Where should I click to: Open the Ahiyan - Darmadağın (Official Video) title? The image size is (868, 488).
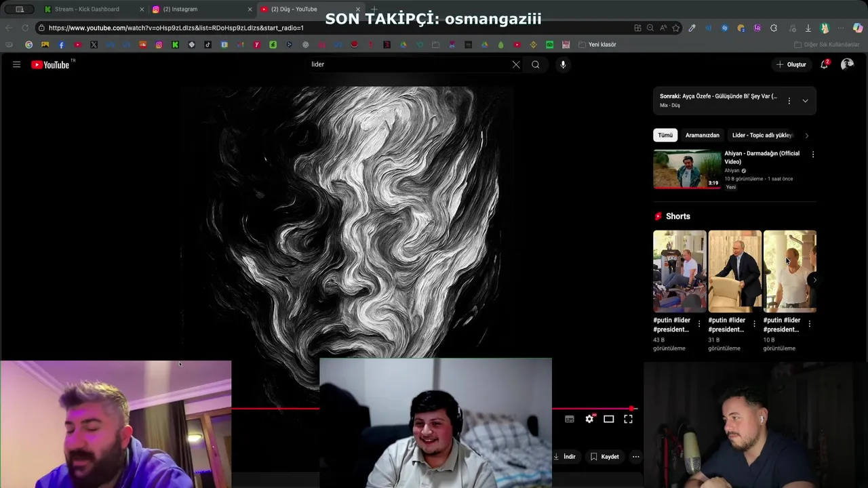pos(762,157)
